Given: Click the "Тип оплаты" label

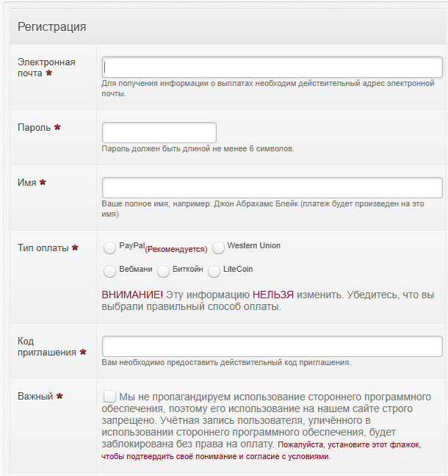Looking at the screenshot, I should point(43,248).
